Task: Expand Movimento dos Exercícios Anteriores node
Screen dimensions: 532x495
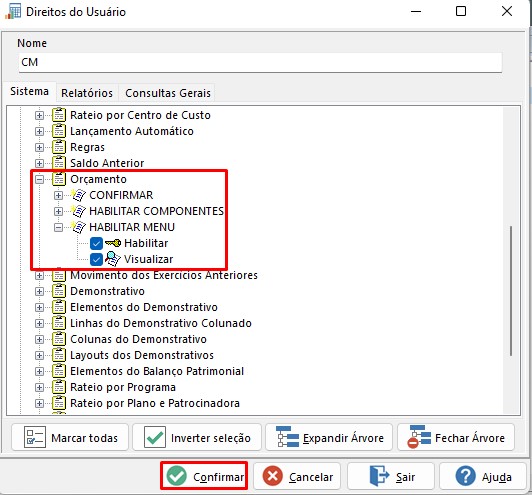Action: (39, 275)
